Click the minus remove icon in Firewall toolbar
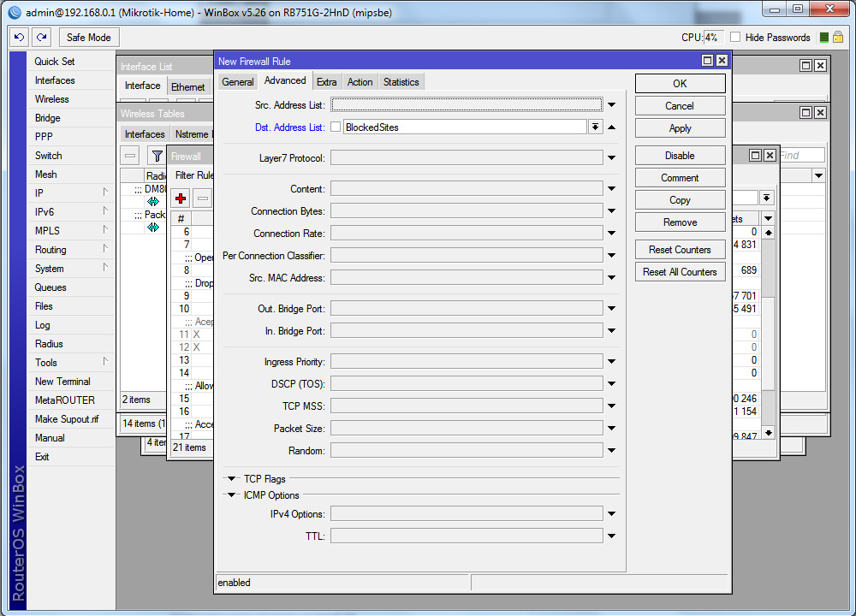 (x=203, y=198)
